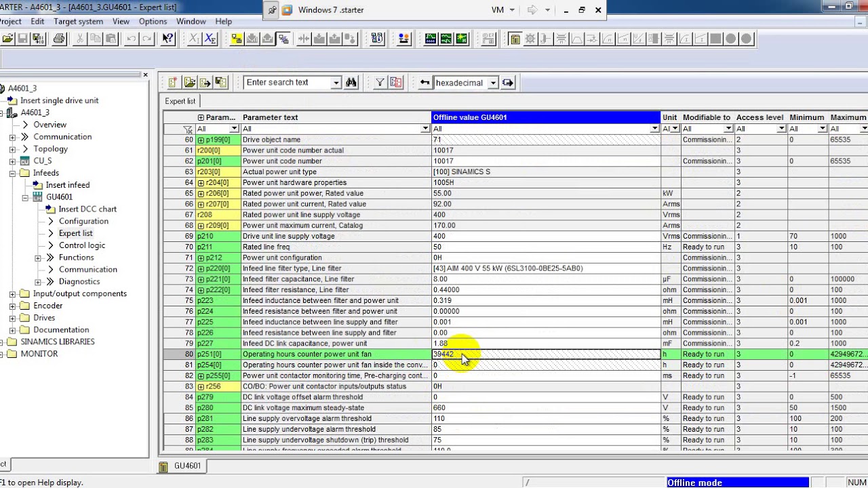The height and width of the screenshot is (488, 868).
Task: Open the device trace oscilloscope icon
Action: point(431,39)
